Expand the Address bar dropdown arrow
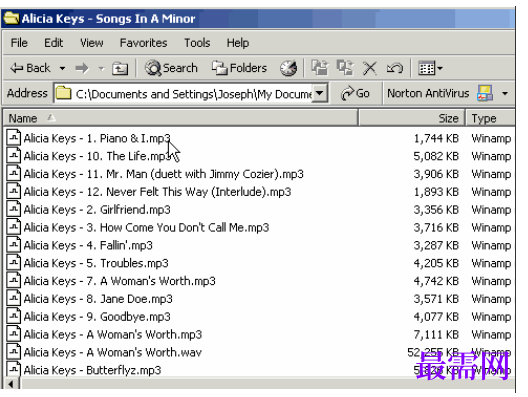 coord(320,93)
